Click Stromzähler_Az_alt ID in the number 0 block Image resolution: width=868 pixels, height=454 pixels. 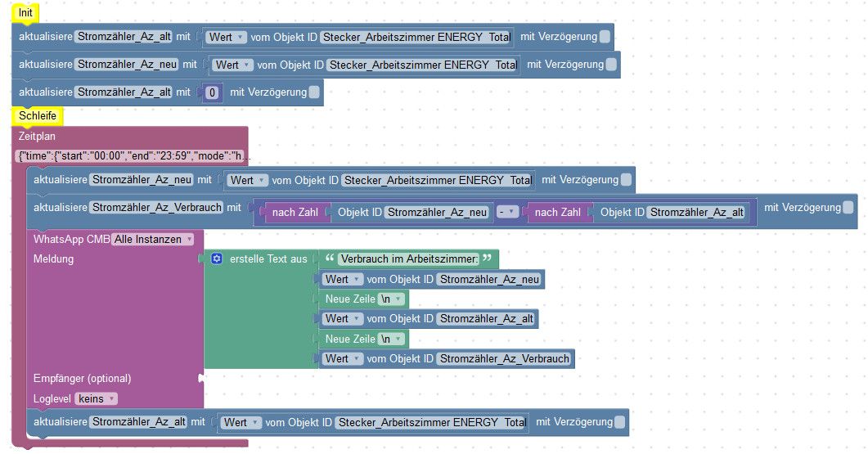tap(124, 92)
